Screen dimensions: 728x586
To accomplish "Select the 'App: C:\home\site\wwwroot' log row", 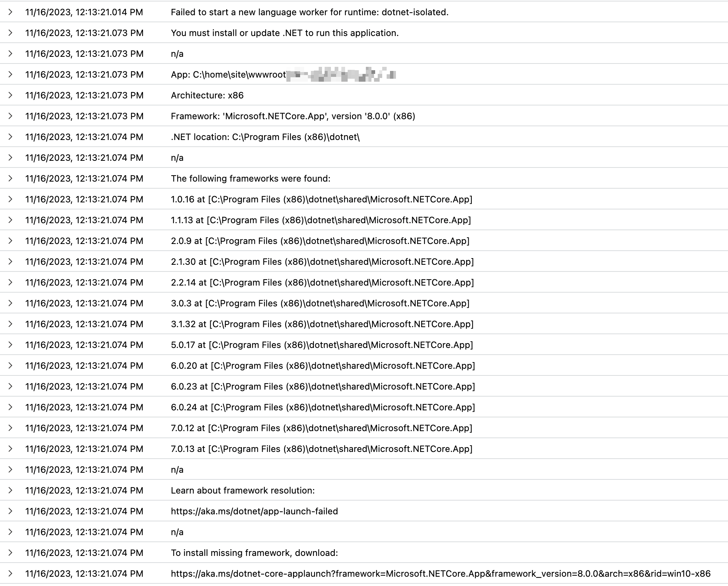I will tap(260, 75).
